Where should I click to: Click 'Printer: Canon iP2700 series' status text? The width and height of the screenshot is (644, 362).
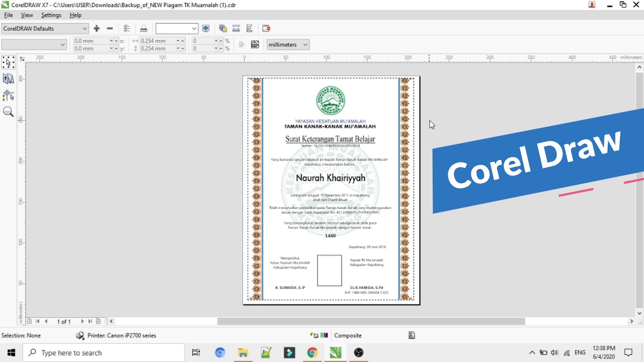coord(122,335)
